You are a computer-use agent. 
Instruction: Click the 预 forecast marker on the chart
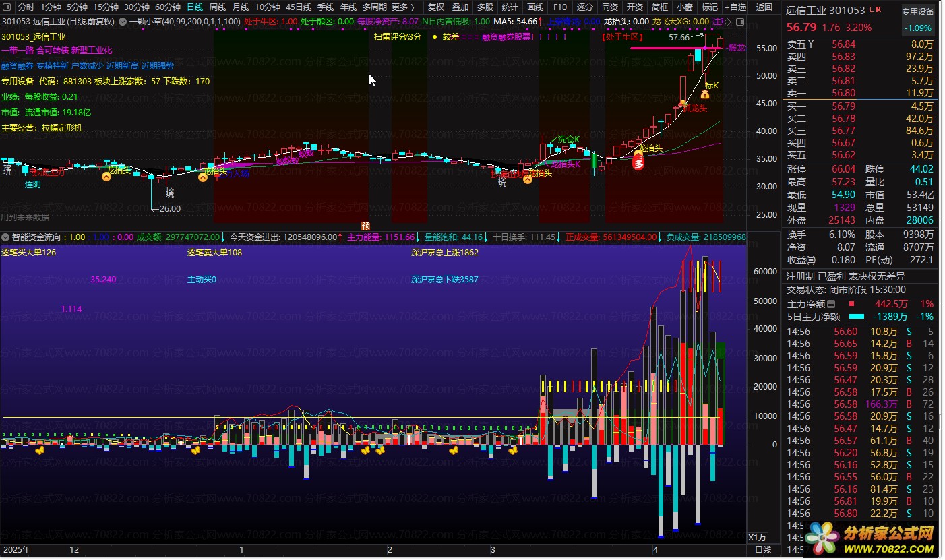365,225
